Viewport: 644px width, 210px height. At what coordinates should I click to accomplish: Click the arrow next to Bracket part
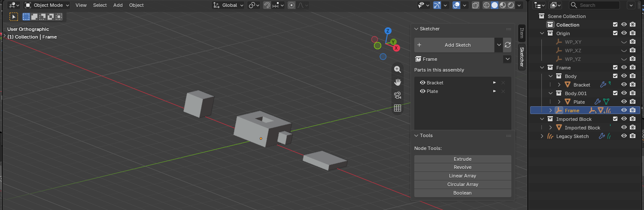point(495,83)
